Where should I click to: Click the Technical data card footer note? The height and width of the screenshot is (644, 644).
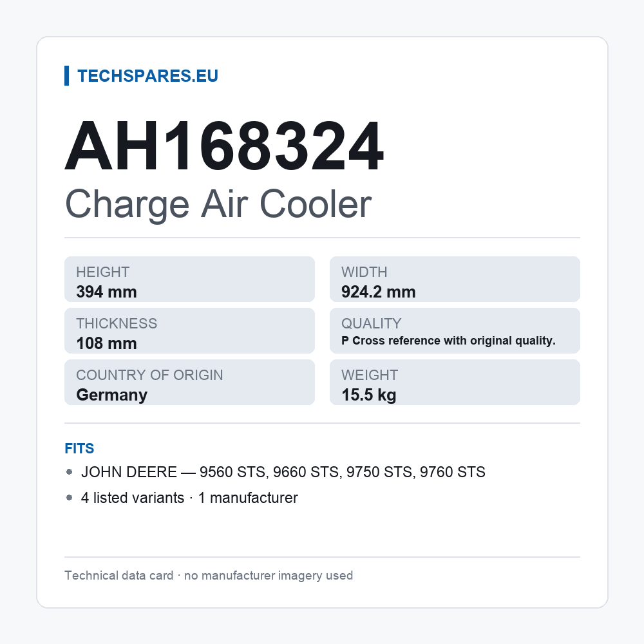(209, 575)
